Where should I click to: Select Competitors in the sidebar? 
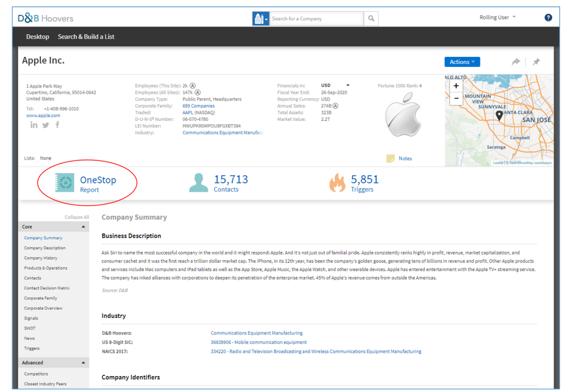pyautogui.click(x=36, y=374)
